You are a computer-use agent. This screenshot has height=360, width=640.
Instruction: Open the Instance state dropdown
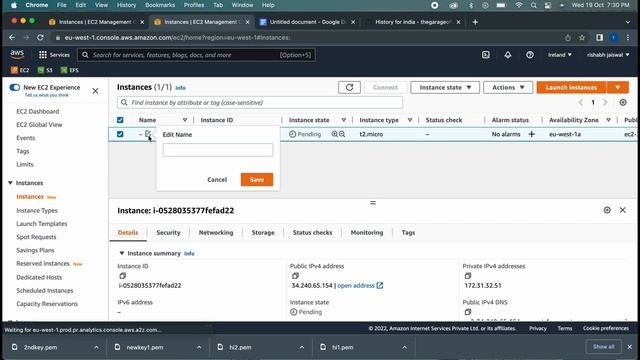(445, 87)
